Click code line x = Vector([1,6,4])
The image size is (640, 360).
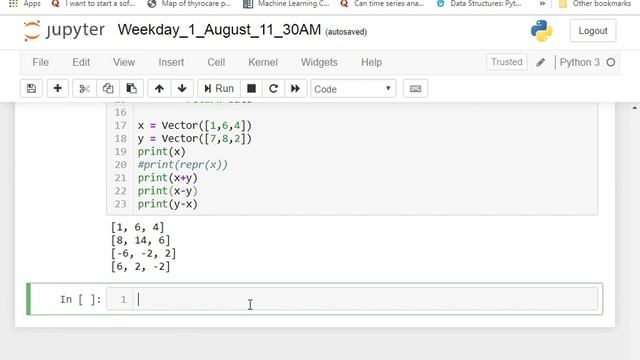pyautogui.click(x=195, y=125)
